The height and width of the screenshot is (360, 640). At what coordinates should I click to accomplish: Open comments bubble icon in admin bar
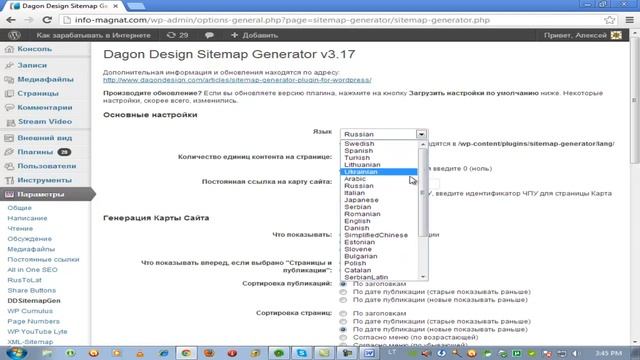(x=209, y=35)
